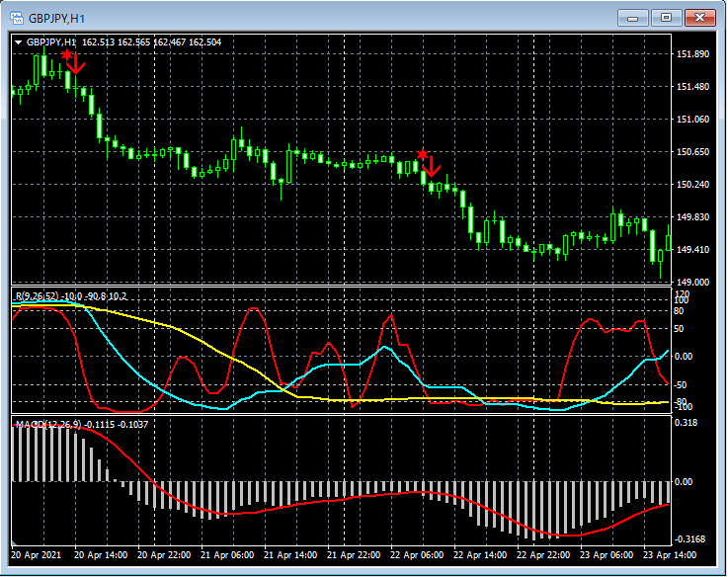Viewport: 728px width, 577px height.
Task: Maximize the GBPJPY,H1 chart window
Action: (667, 18)
